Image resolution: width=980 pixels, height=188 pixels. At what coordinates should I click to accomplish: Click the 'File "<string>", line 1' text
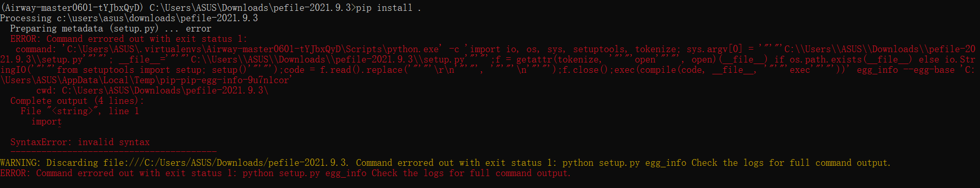80,111
